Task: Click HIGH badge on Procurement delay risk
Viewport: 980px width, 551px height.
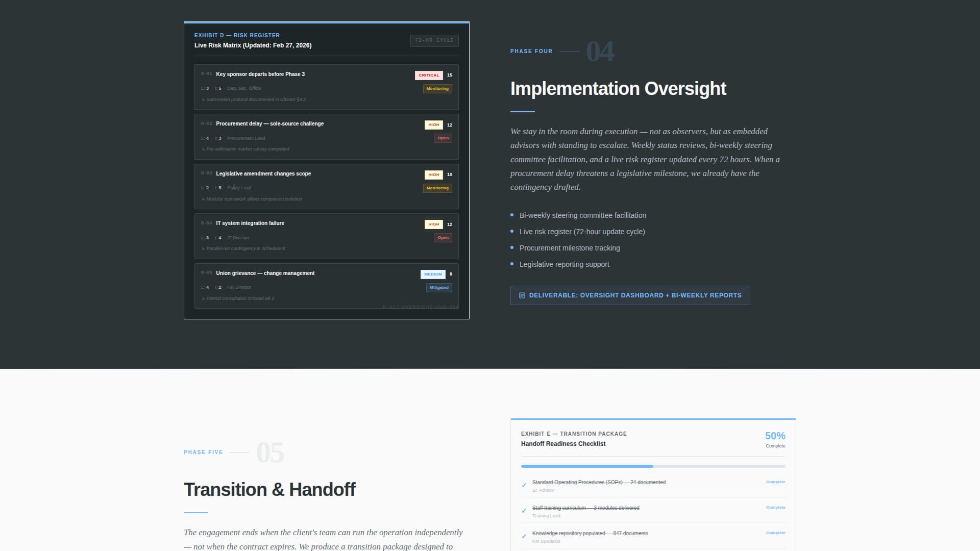Action: point(433,125)
